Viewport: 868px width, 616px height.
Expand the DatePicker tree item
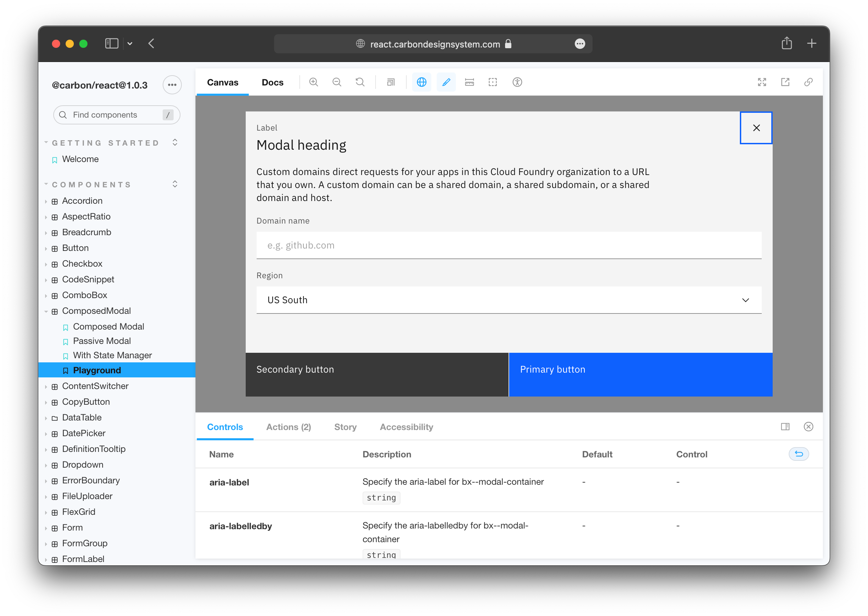click(83, 433)
